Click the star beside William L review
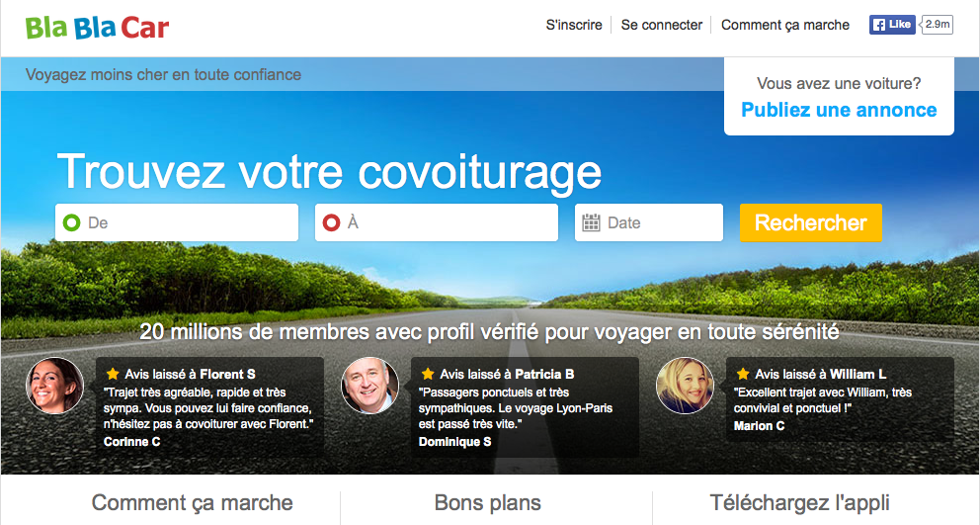 click(x=743, y=374)
